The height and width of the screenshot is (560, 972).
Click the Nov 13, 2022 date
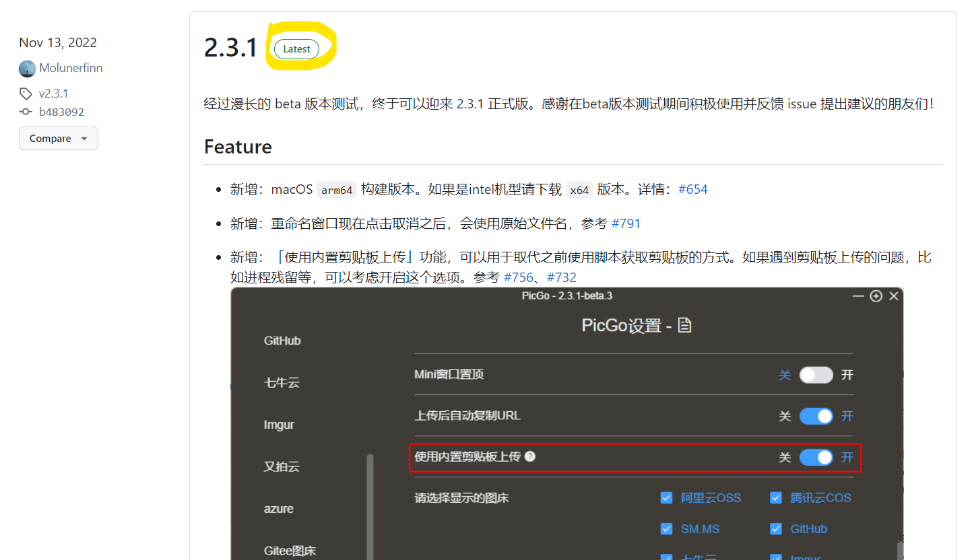pos(58,43)
